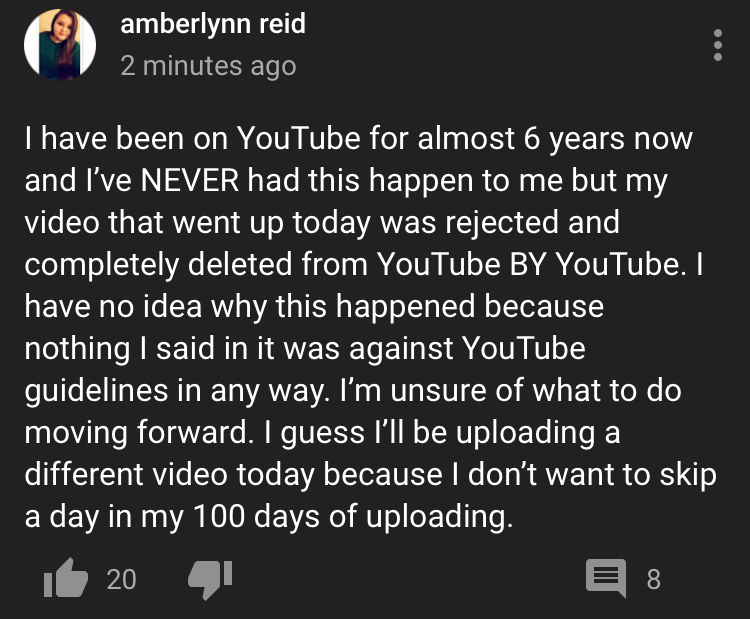The image size is (750, 619).
Task: Click the phrase "completely deleted" in the comment
Action: point(158,265)
